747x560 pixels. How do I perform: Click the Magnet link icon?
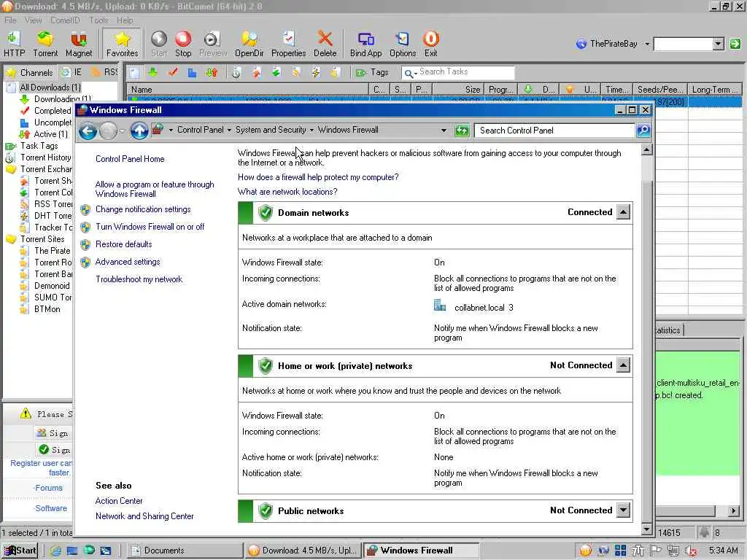pos(79,44)
